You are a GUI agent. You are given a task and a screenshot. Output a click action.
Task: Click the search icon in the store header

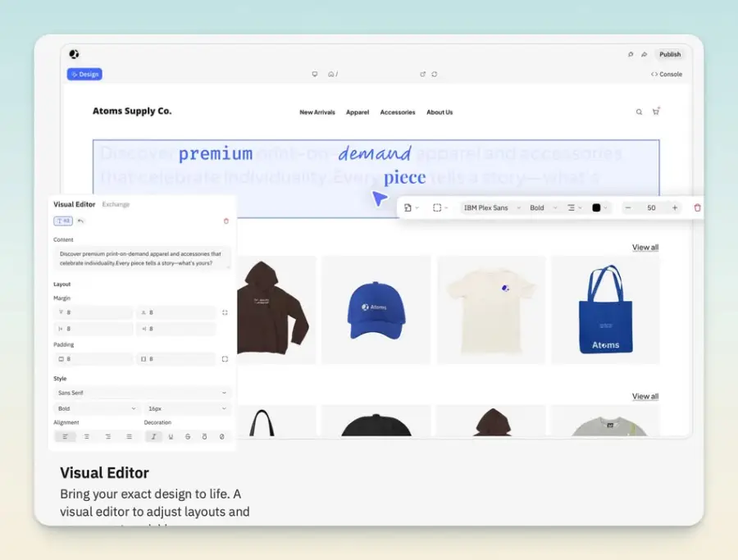tap(639, 112)
